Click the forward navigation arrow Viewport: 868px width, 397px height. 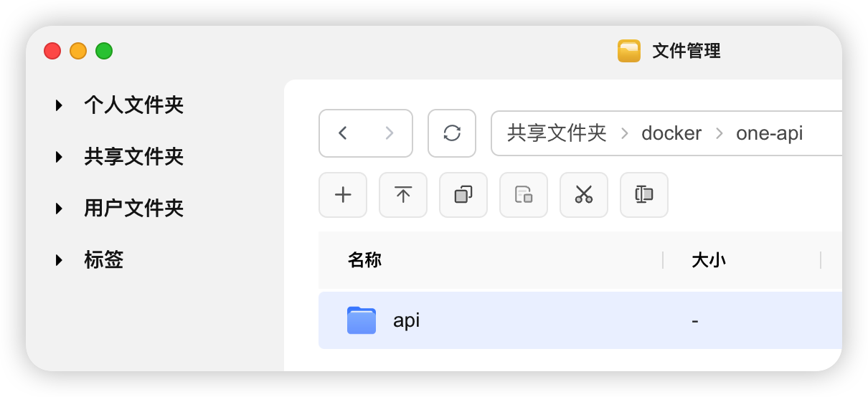390,133
